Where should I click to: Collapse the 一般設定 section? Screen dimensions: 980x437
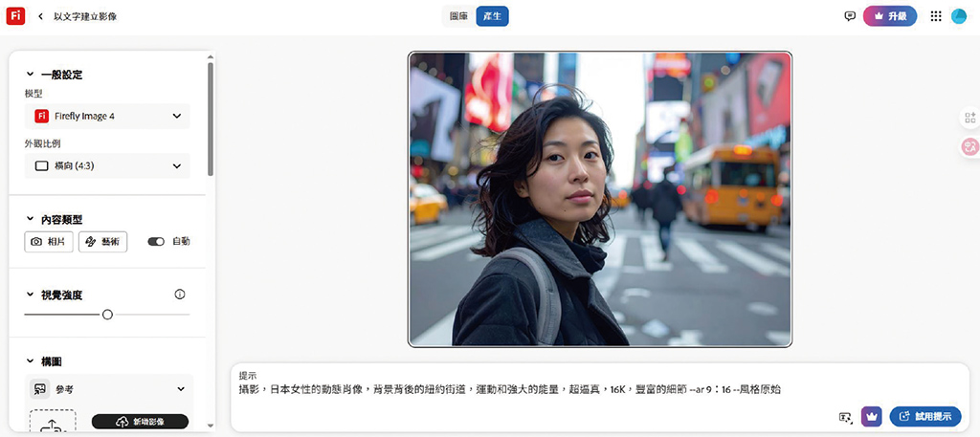(x=30, y=75)
